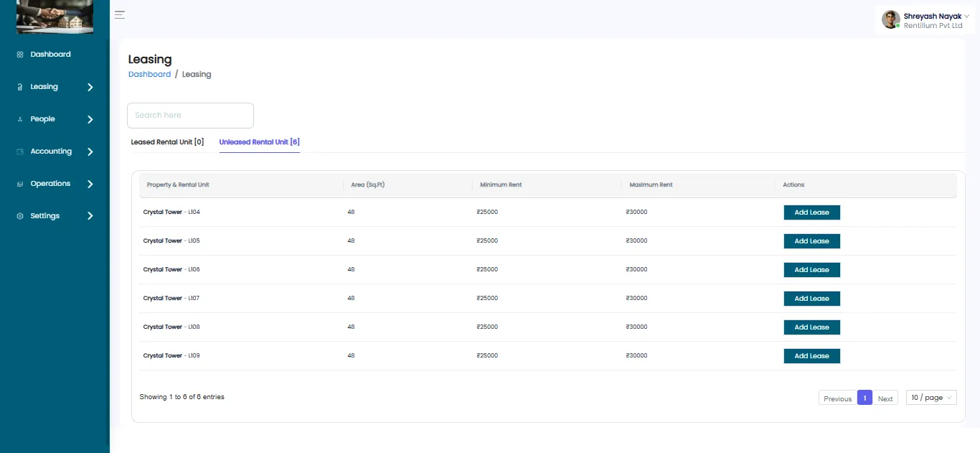The width and height of the screenshot is (980, 453).
Task: Click the Accounting wallet icon in sidebar
Action: pyautogui.click(x=20, y=151)
